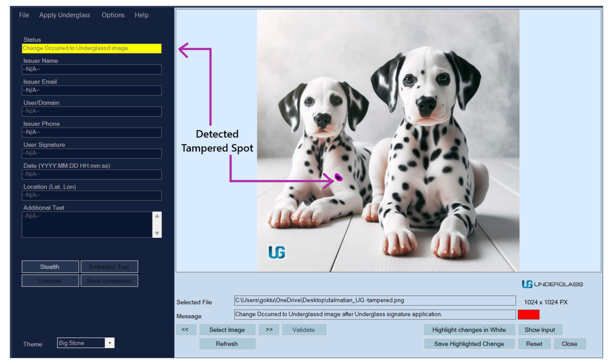Click the Date field
The image size is (613, 364).
[92, 175]
